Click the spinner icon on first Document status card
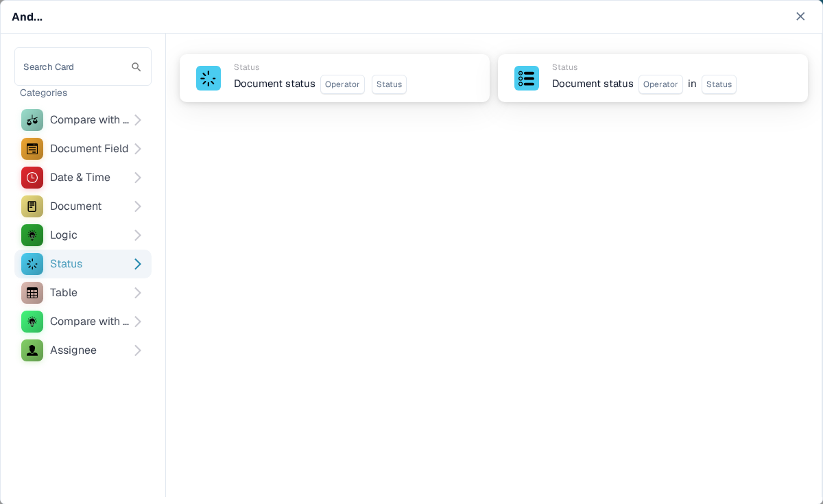823x504 pixels. [x=208, y=78]
